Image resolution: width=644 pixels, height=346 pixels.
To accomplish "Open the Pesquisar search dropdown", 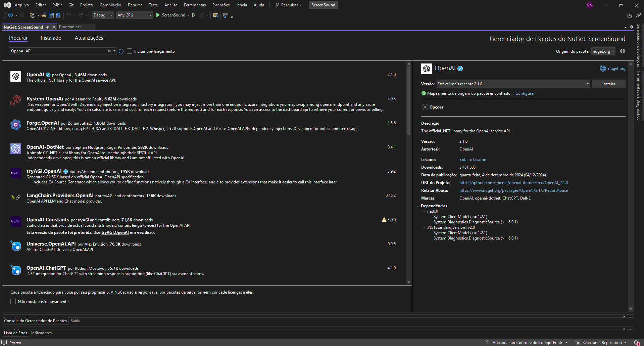I will (x=288, y=5).
